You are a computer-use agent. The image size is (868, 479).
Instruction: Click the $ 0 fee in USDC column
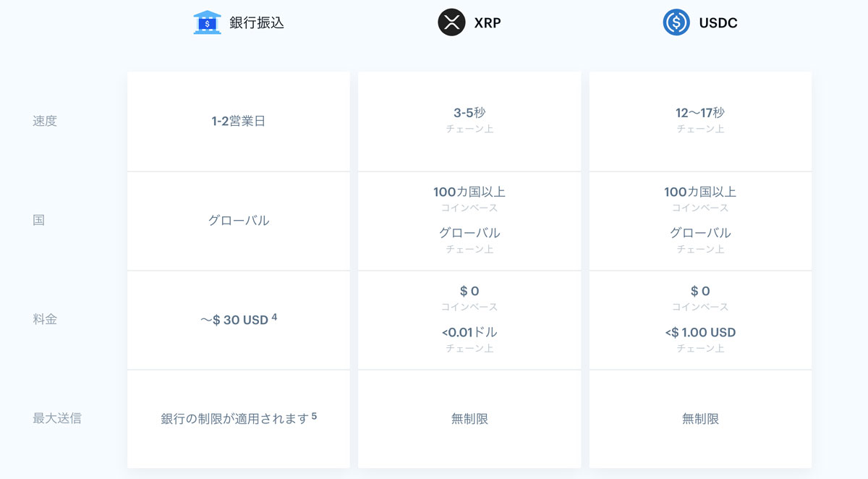pos(700,291)
